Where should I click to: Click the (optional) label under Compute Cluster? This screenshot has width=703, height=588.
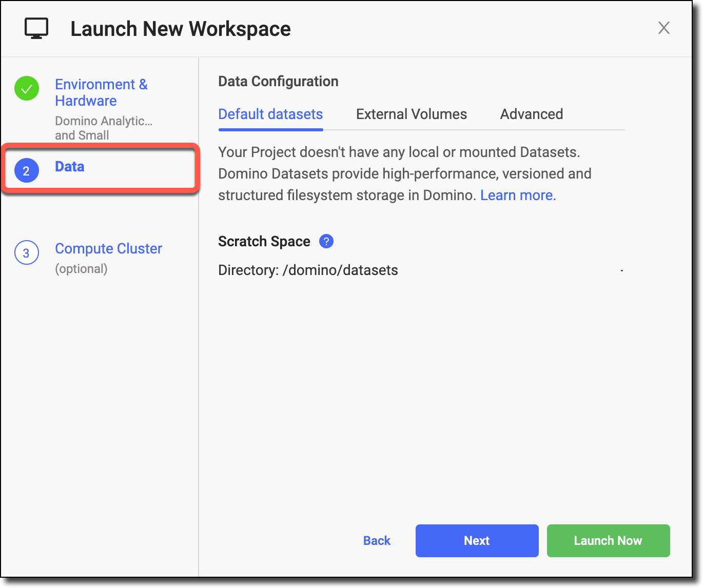[x=81, y=269]
